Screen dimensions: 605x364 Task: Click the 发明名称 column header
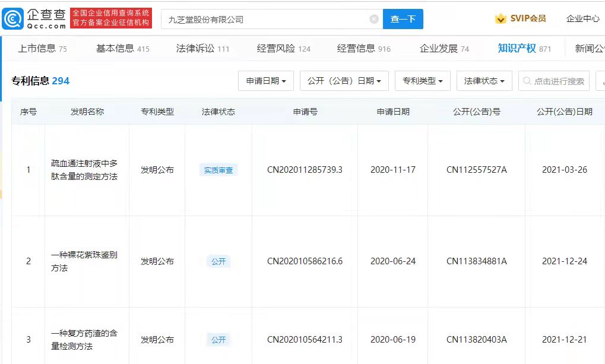pyautogui.click(x=87, y=112)
